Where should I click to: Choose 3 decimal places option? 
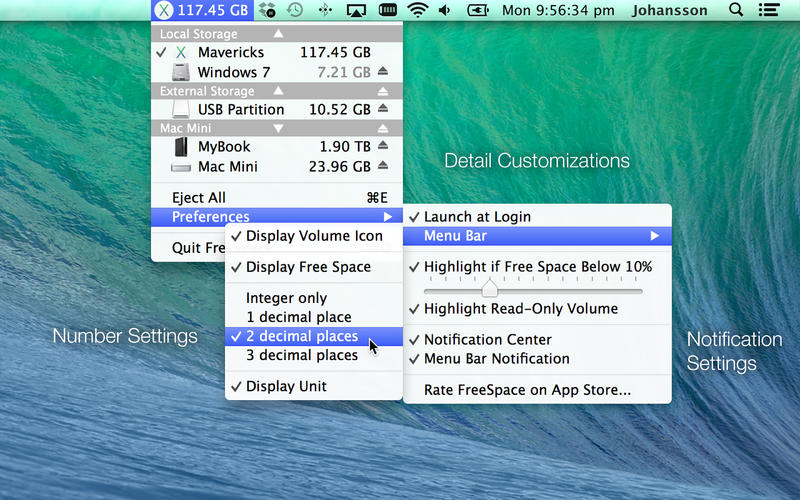(x=301, y=355)
